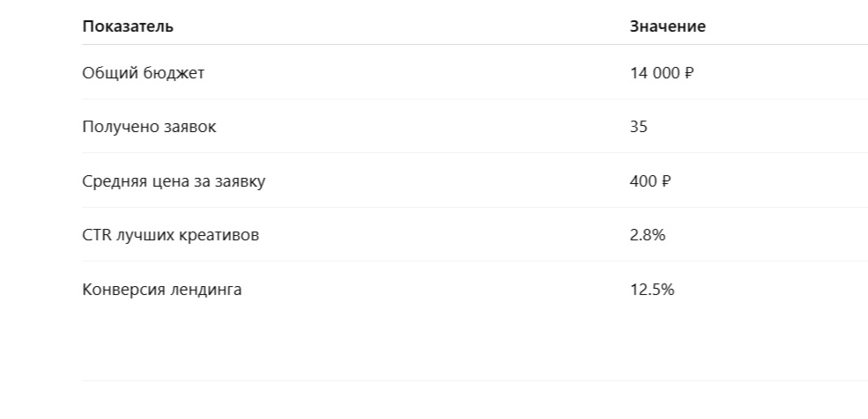This screenshot has width=868, height=419.
Task: Click the ruble sign after 400
Action: point(666,180)
